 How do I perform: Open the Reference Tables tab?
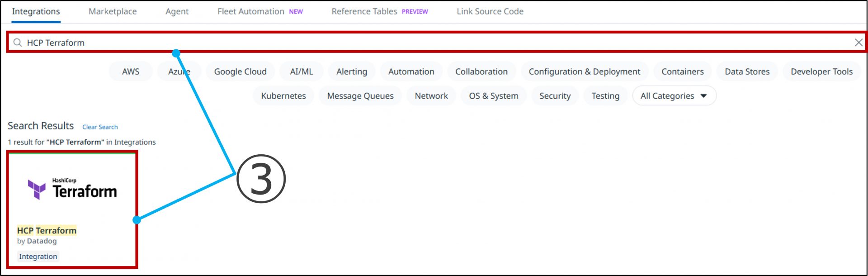pos(364,12)
